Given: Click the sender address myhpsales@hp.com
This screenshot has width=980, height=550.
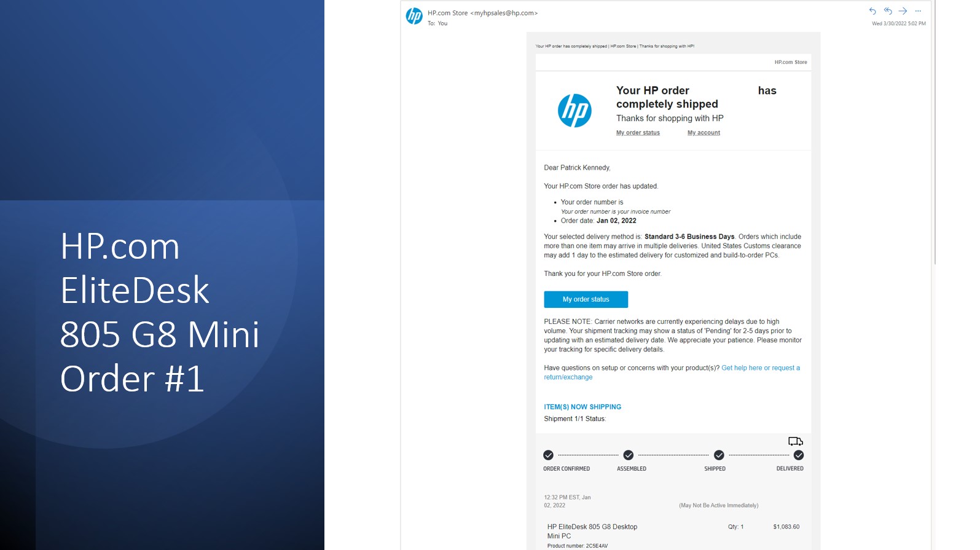Looking at the screenshot, I should click(504, 13).
